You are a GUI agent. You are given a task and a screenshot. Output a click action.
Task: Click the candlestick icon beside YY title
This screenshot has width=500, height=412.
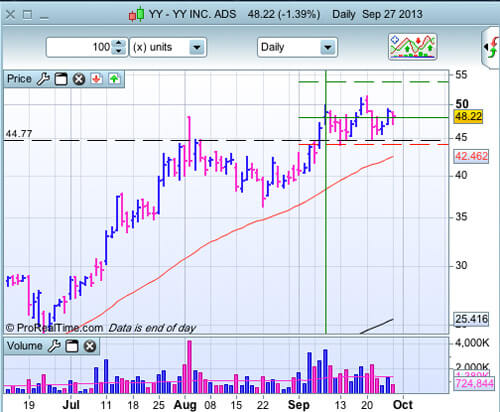click(x=137, y=14)
